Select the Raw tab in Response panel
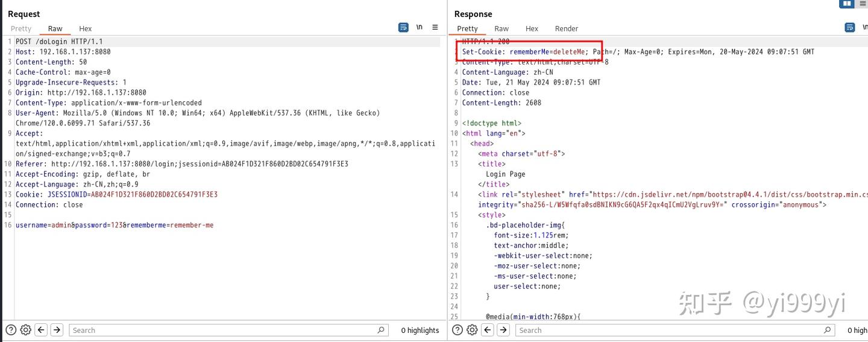 point(502,28)
